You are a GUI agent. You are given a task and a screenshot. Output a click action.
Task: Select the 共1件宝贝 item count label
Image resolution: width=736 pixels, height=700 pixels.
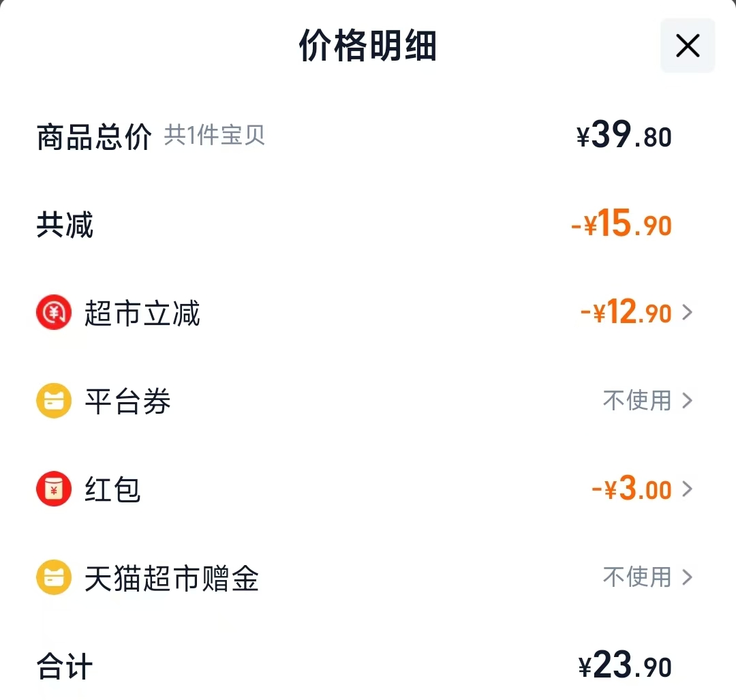point(215,136)
